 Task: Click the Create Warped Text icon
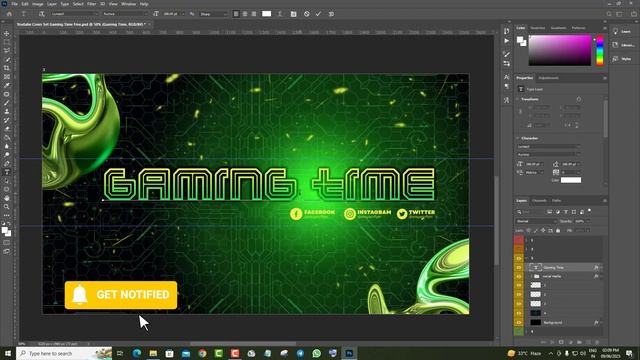point(280,14)
